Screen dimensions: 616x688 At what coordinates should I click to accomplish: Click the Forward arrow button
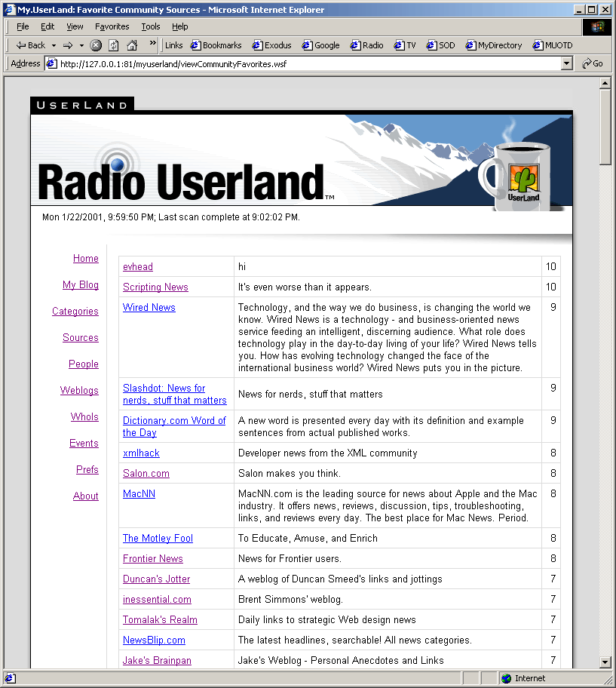(x=68, y=45)
